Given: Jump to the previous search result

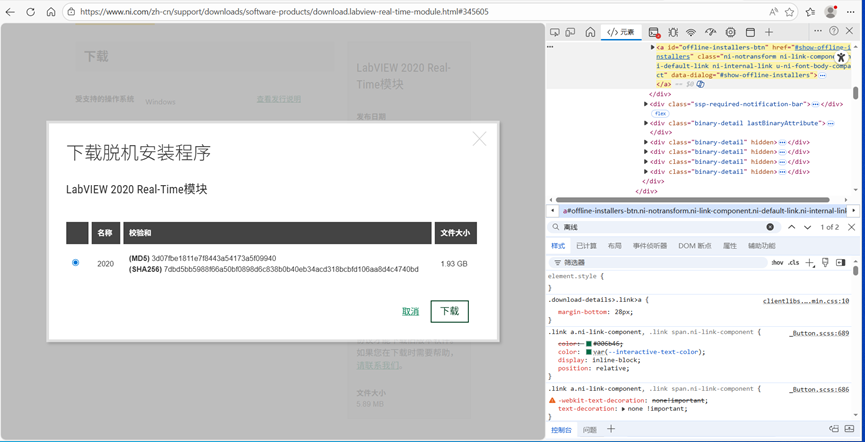Looking at the screenshot, I should point(792,227).
